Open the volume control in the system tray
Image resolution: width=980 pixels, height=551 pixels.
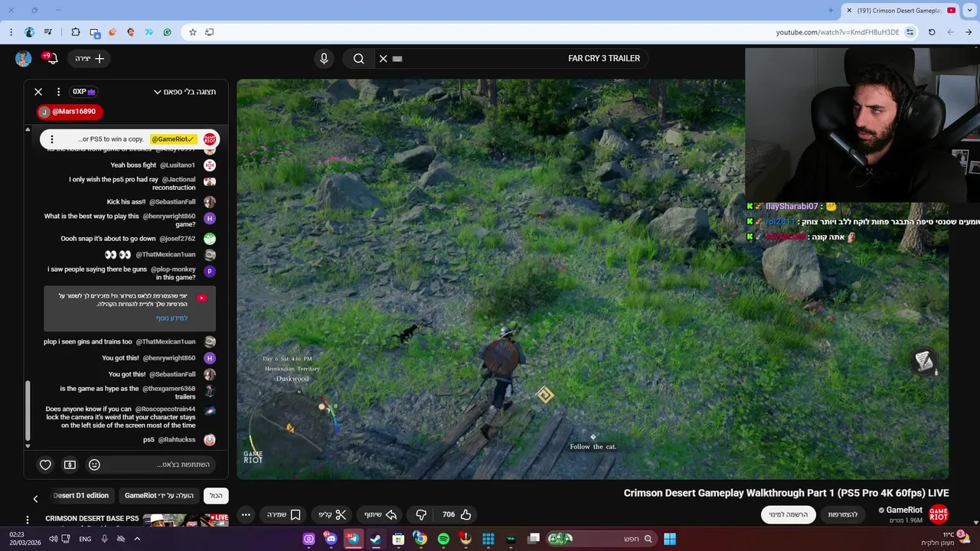tap(54, 539)
